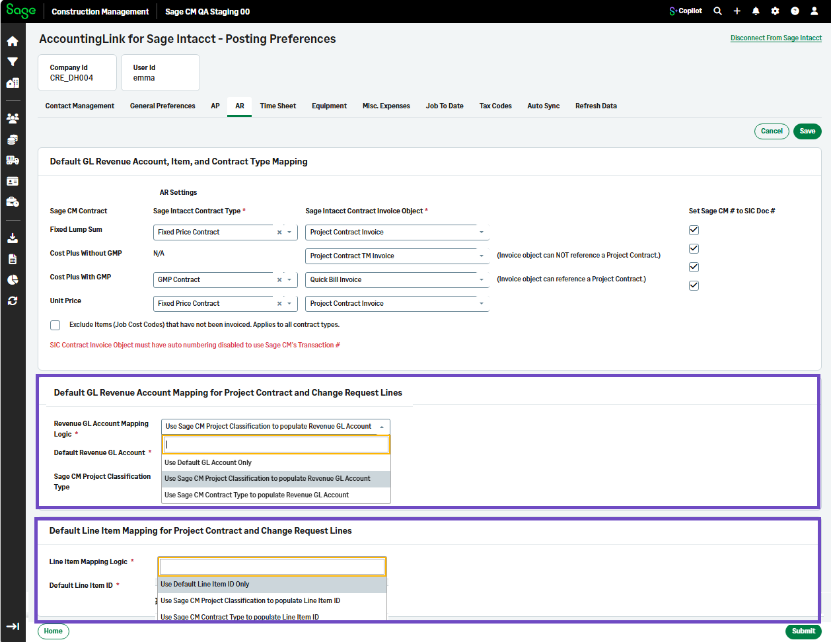Click the filter funnel sidebar icon

(13, 62)
